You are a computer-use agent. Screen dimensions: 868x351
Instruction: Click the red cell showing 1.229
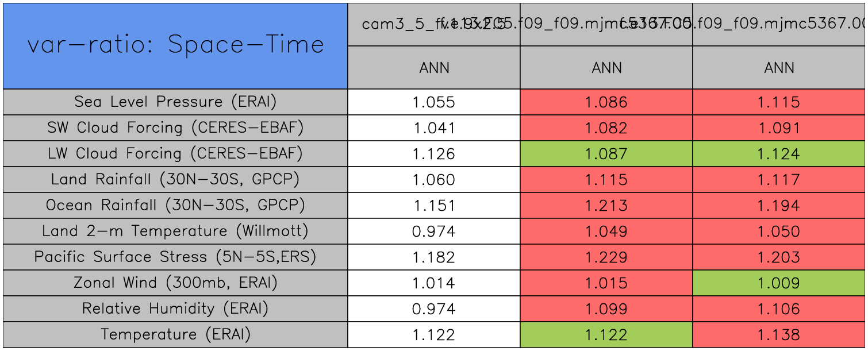coord(606,257)
